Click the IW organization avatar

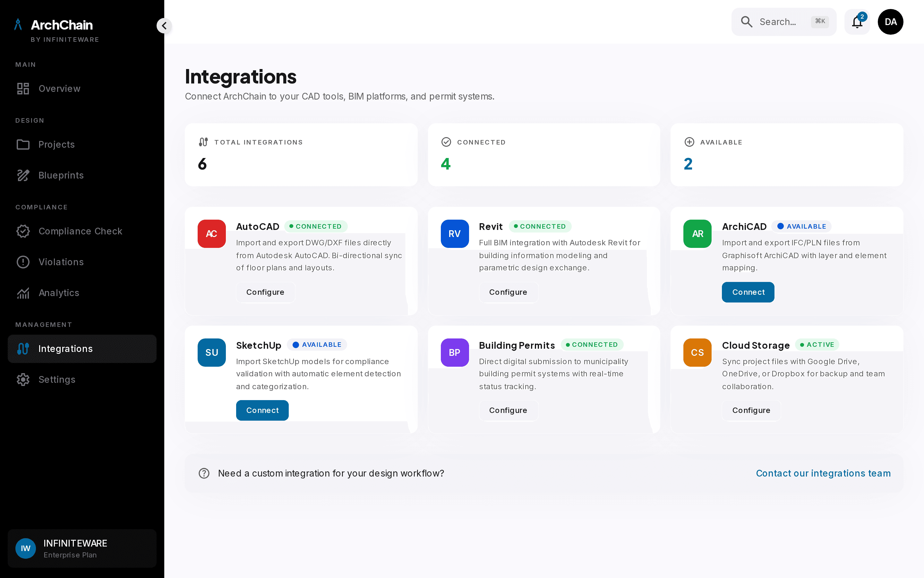coord(26,548)
